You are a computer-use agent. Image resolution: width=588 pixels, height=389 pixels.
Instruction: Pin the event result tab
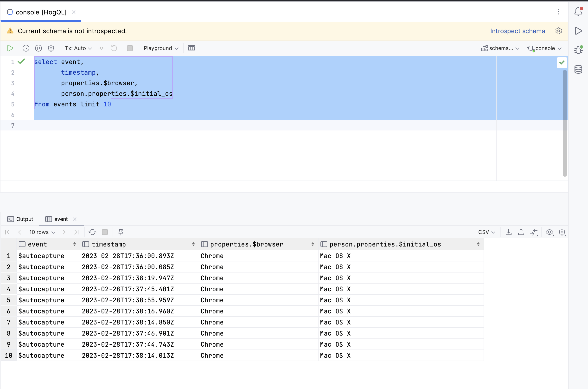tap(121, 232)
